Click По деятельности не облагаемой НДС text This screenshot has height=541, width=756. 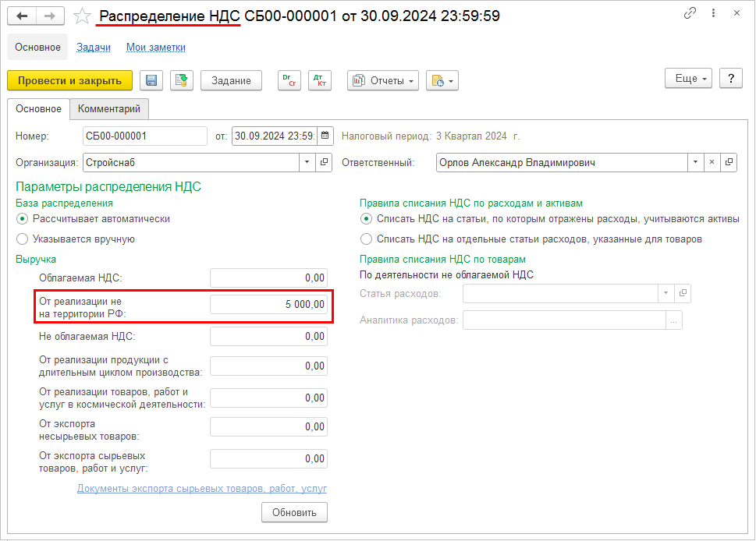click(446, 274)
